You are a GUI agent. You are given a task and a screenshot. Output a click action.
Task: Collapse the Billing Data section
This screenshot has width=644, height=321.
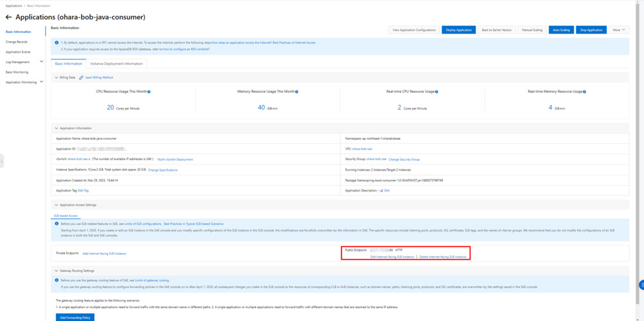coord(56,77)
